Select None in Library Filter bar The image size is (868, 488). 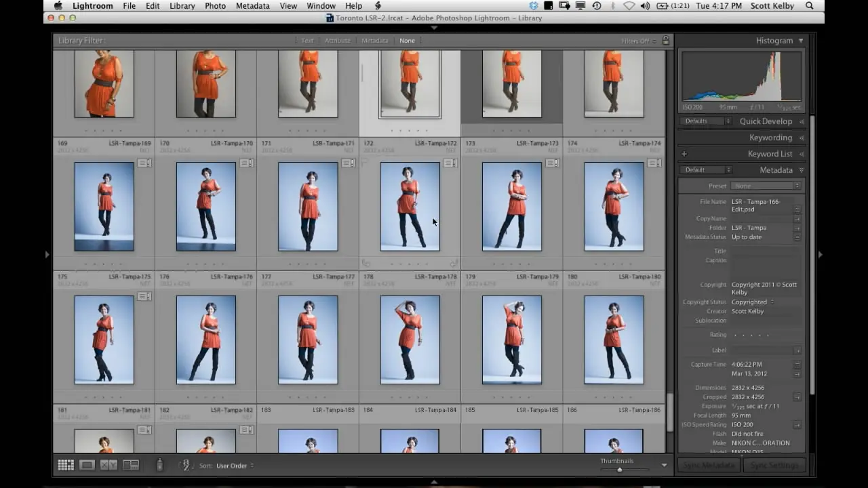coord(407,41)
